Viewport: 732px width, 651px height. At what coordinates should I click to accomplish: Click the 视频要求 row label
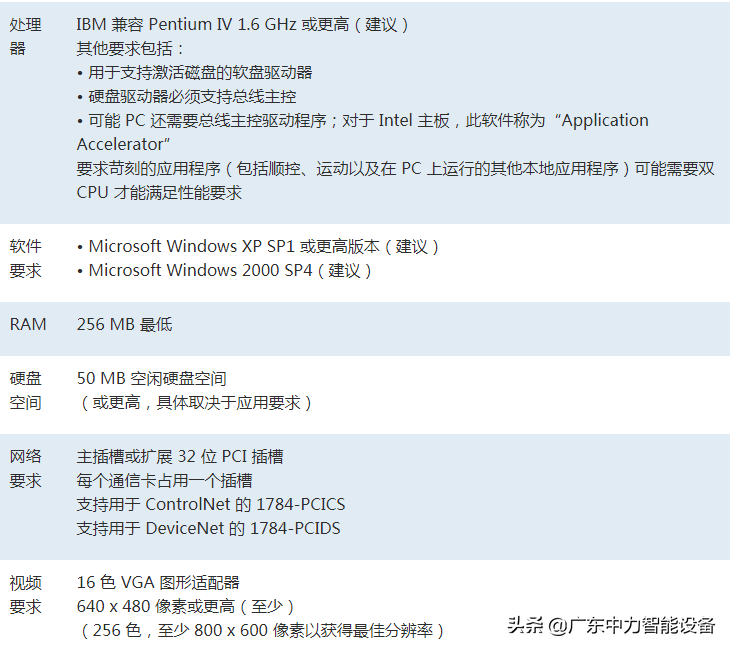(25, 595)
